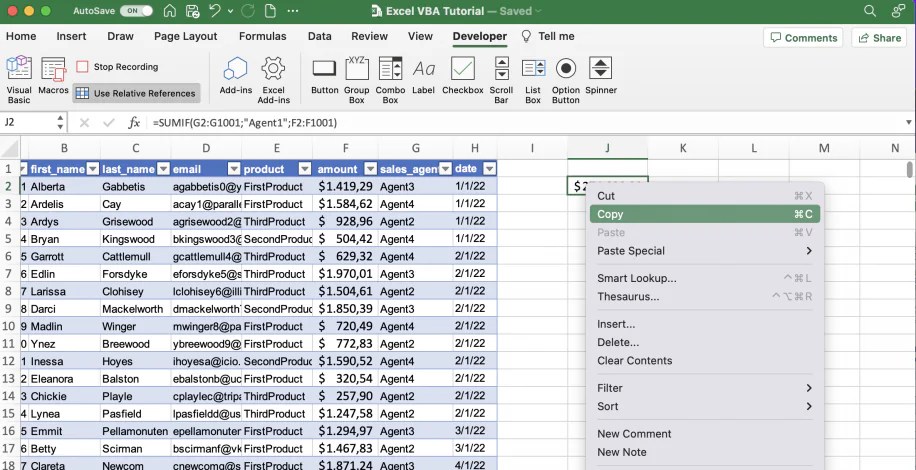Click the cancel entry X icon

(x=84, y=123)
